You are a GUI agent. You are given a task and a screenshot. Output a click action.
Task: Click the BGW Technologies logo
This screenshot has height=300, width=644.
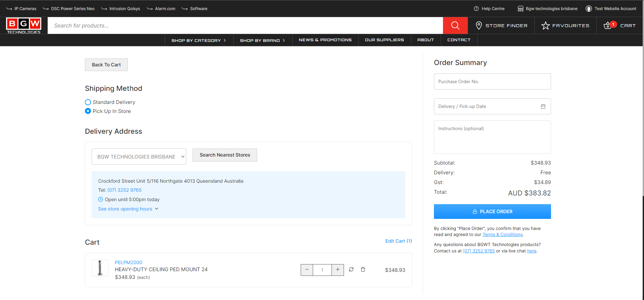click(x=24, y=25)
